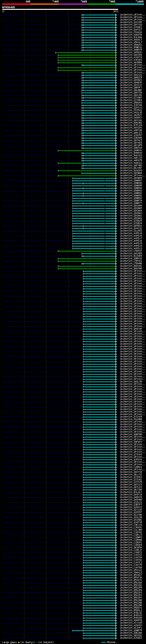
Task: Select the label UniRef100_Q76B25
Action: 131,221
